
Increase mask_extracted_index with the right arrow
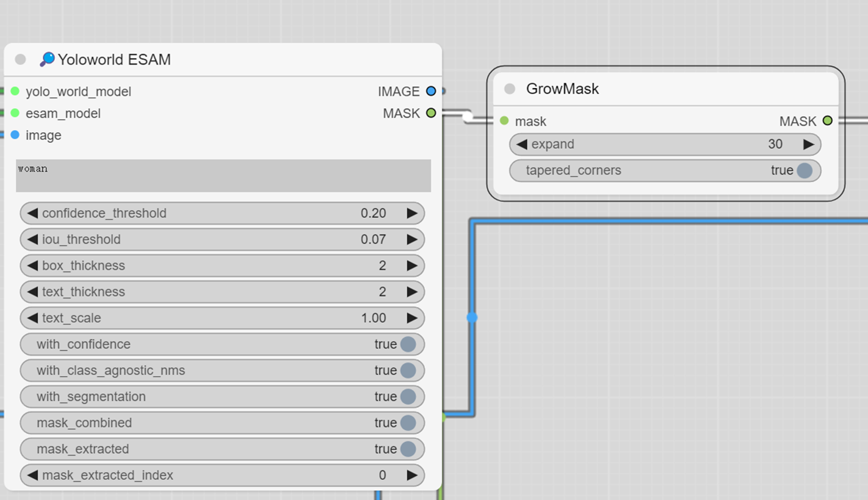pos(412,475)
